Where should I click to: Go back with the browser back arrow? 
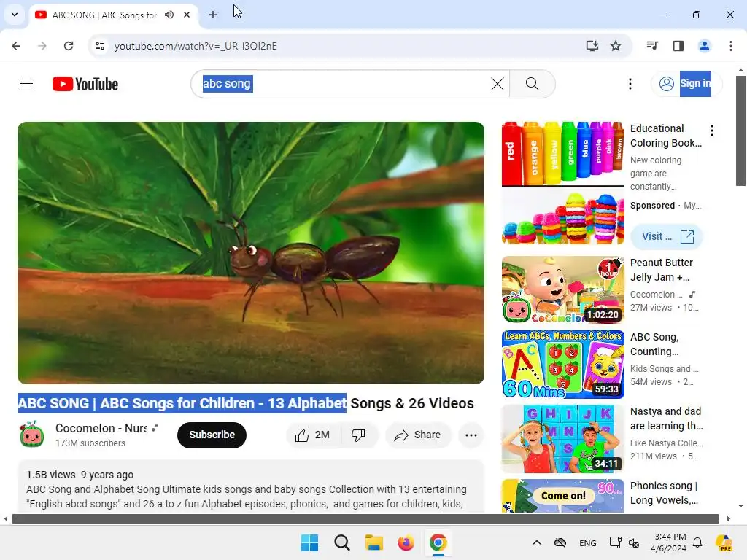click(16, 46)
